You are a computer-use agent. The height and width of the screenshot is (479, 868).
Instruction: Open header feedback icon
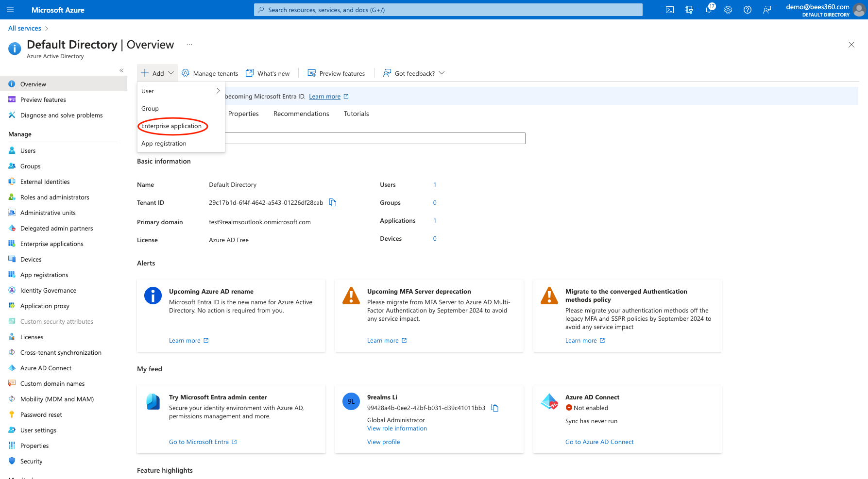[767, 10]
